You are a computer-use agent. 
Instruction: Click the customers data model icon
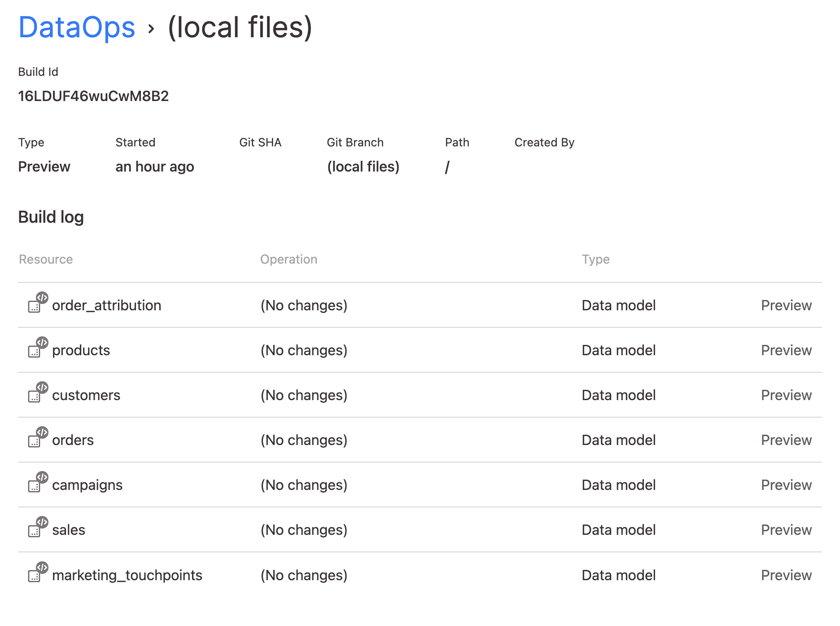tap(38, 392)
